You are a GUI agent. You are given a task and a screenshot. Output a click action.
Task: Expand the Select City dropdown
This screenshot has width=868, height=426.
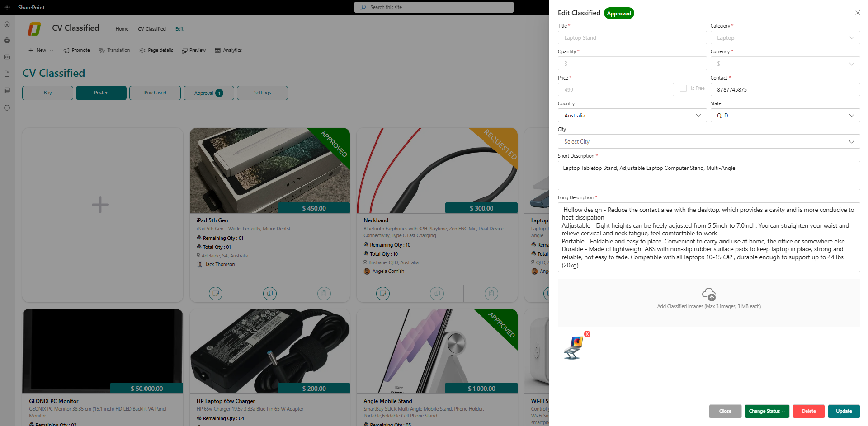[708, 142]
